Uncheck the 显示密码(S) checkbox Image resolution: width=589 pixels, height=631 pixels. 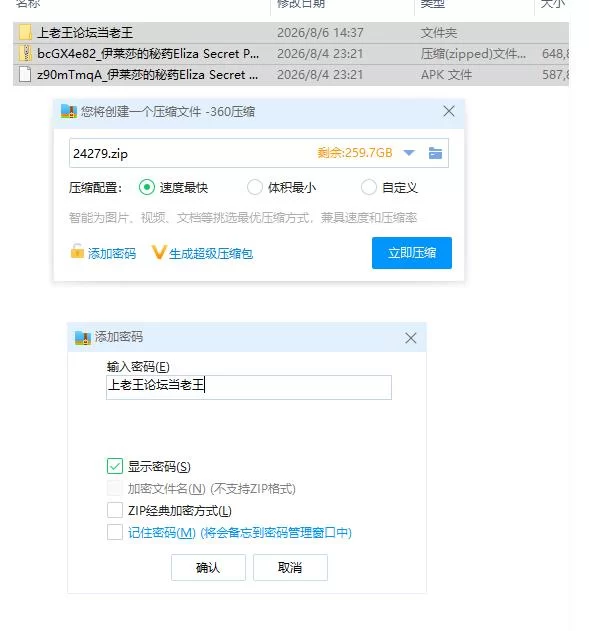point(115,466)
